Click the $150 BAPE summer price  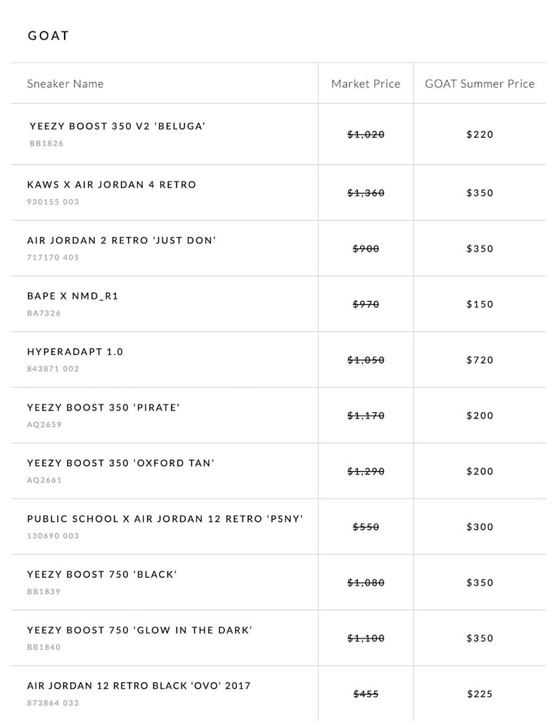[480, 304]
